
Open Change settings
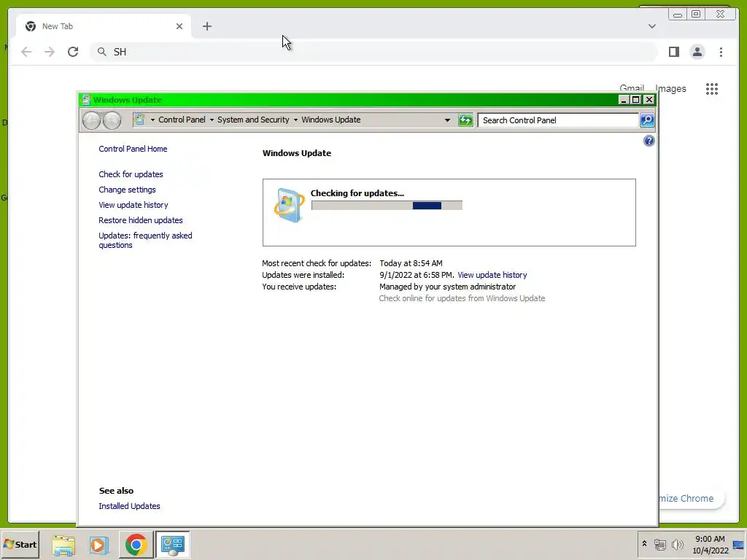coord(127,190)
